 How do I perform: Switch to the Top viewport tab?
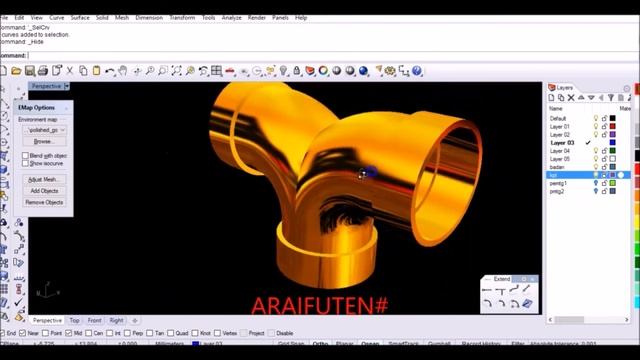point(74,320)
